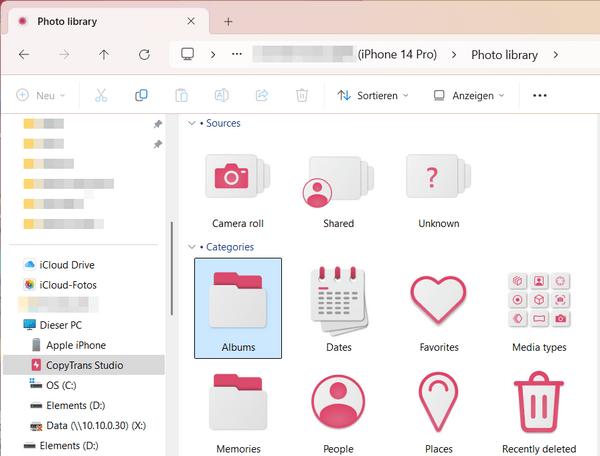Add a new Explorer tab
This screenshot has width=600, height=456.
[x=228, y=21]
